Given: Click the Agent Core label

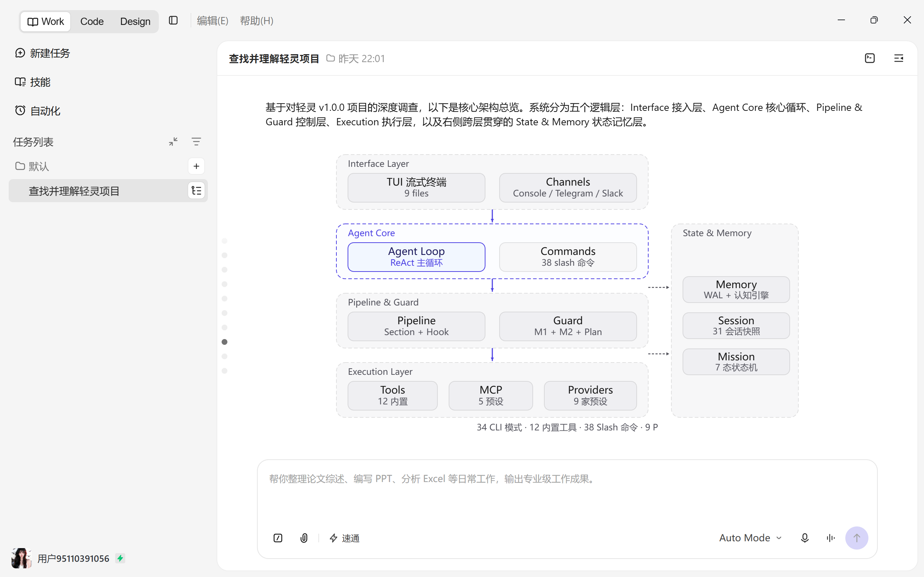Looking at the screenshot, I should [x=371, y=233].
